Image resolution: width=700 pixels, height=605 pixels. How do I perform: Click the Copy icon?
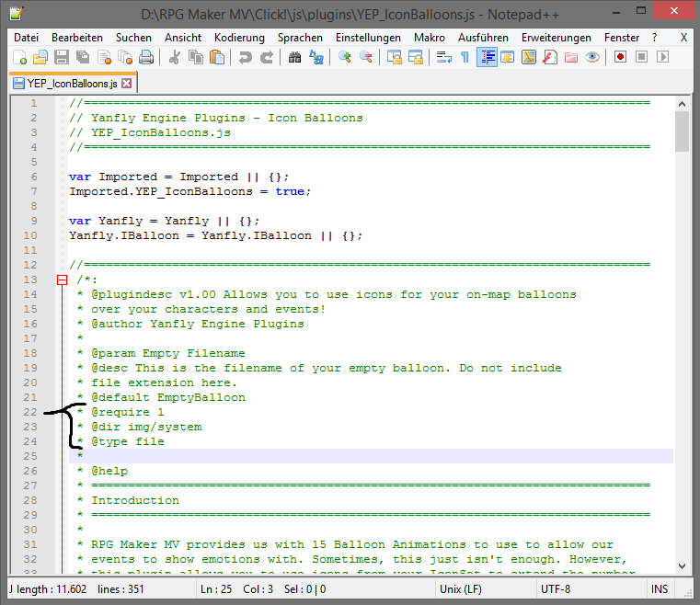[x=196, y=57]
